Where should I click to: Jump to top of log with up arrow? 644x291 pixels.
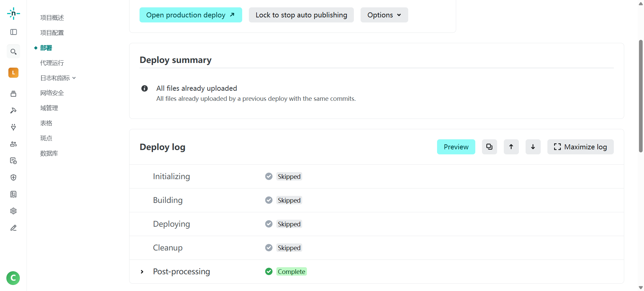[x=511, y=147]
